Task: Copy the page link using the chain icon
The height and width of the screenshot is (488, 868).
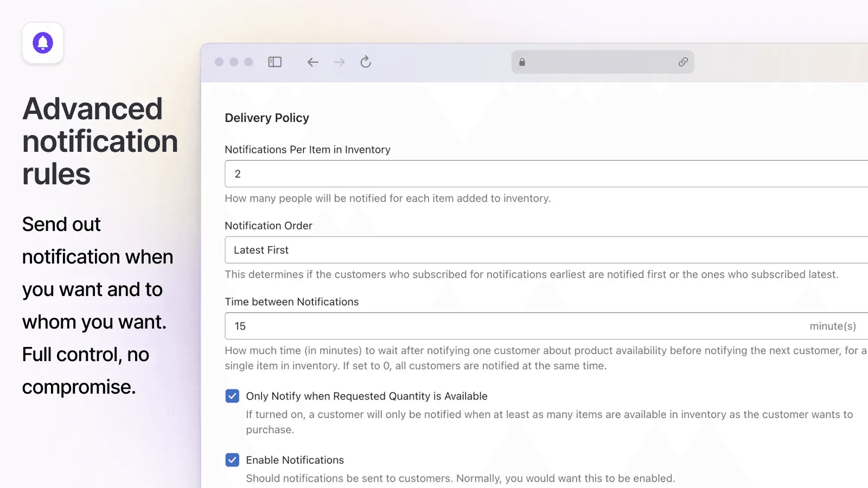Action: click(x=683, y=62)
